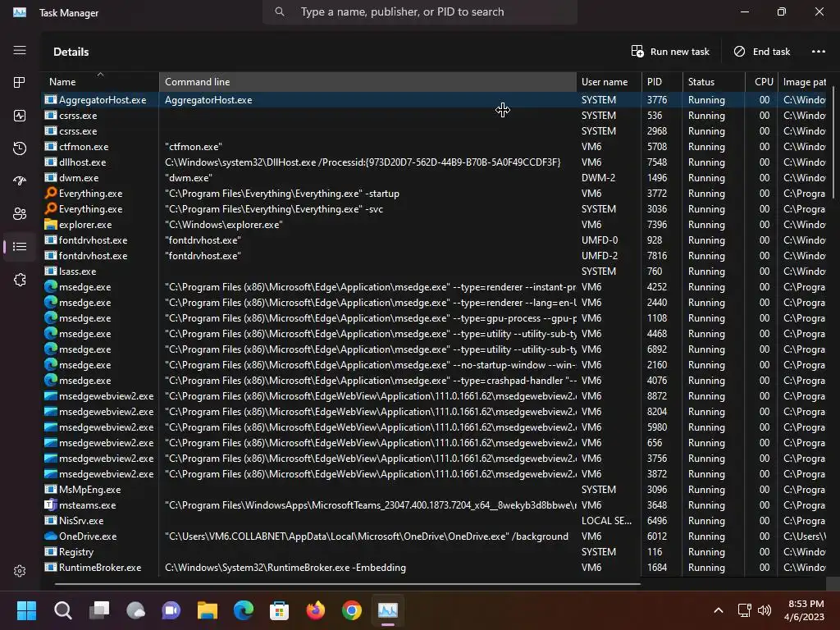The width and height of the screenshot is (840, 630).
Task: Sort by the Status column header
Action: click(714, 81)
